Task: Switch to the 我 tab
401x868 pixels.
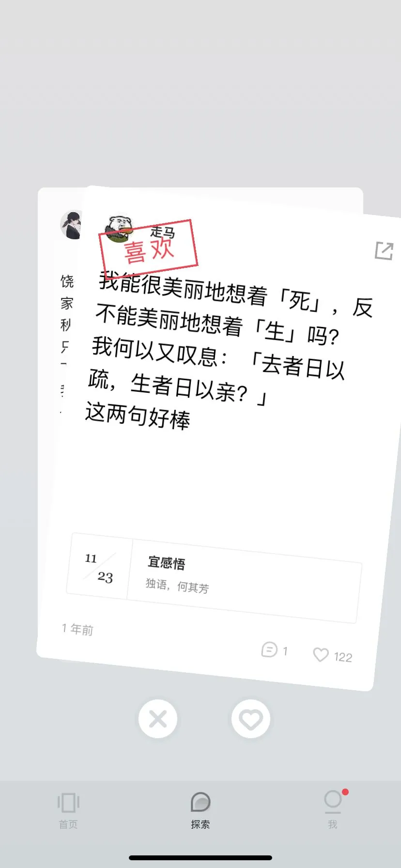Action: [333, 810]
